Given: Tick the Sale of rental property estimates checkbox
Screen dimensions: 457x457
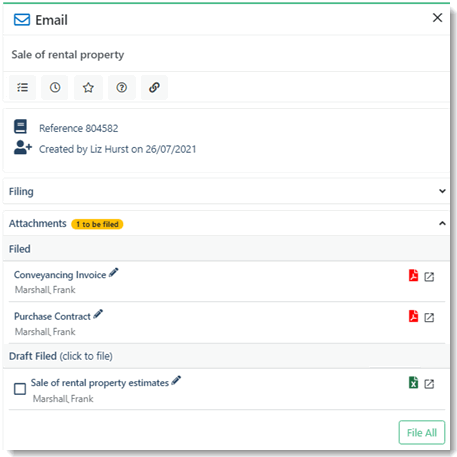Looking at the screenshot, I should tap(20, 389).
